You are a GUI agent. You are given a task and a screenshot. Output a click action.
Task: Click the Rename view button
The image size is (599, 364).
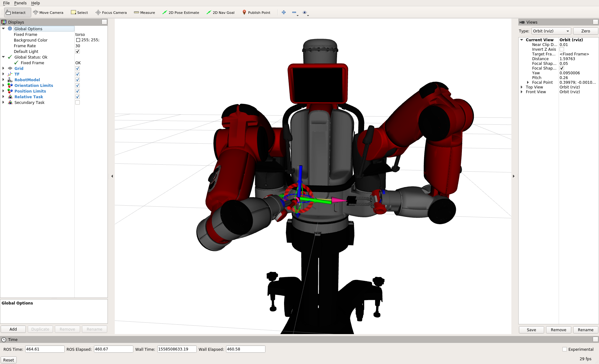click(x=585, y=330)
